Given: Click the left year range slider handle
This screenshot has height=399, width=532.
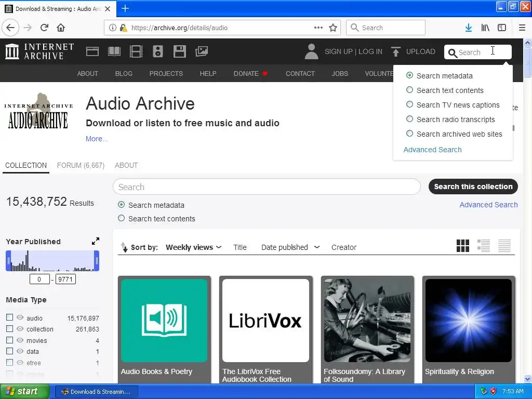Looking at the screenshot, I should [x=8, y=261].
